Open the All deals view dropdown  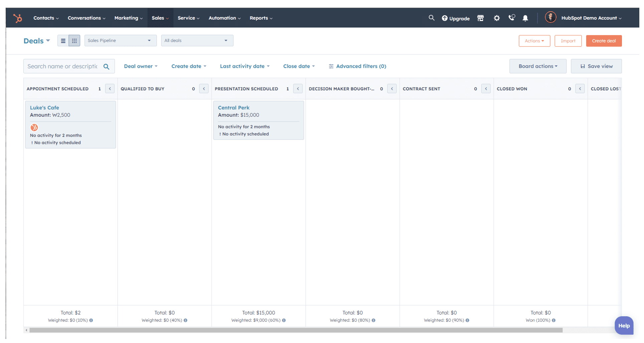[x=197, y=41]
